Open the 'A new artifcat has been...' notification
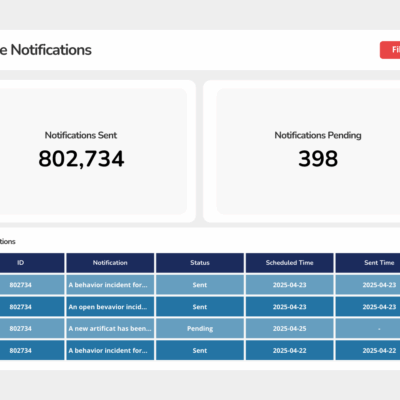This screenshot has height=400, width=400. pos(110,329)
